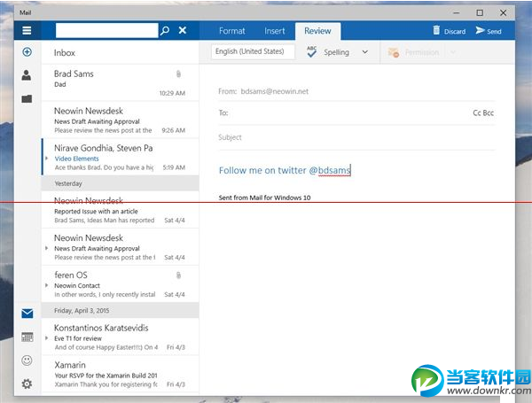Select the Review tab
Image resolution: width=532 pixels, height=403 pixels.
[317, 31]
